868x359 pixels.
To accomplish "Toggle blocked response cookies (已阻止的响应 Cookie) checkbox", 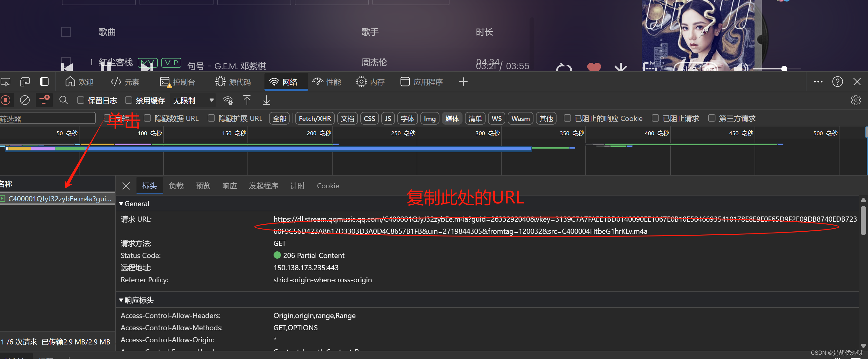I will point(567,118).
